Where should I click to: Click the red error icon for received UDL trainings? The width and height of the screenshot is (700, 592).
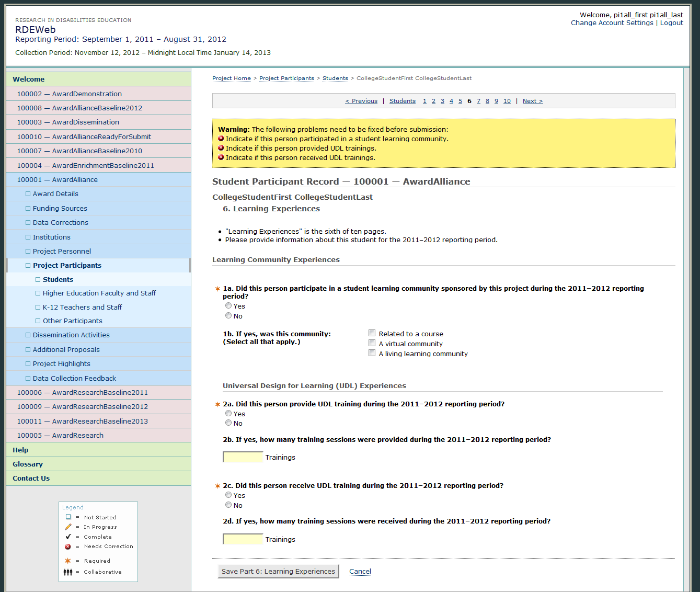221,157
